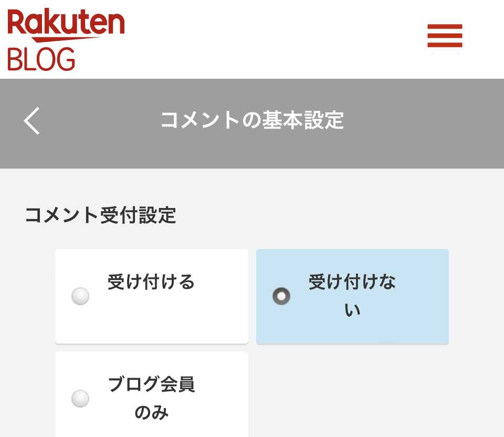Click the ブログ会員のみ option card
Image resolution: width=504 pixels, height=437 pixels.
point(152,394)
